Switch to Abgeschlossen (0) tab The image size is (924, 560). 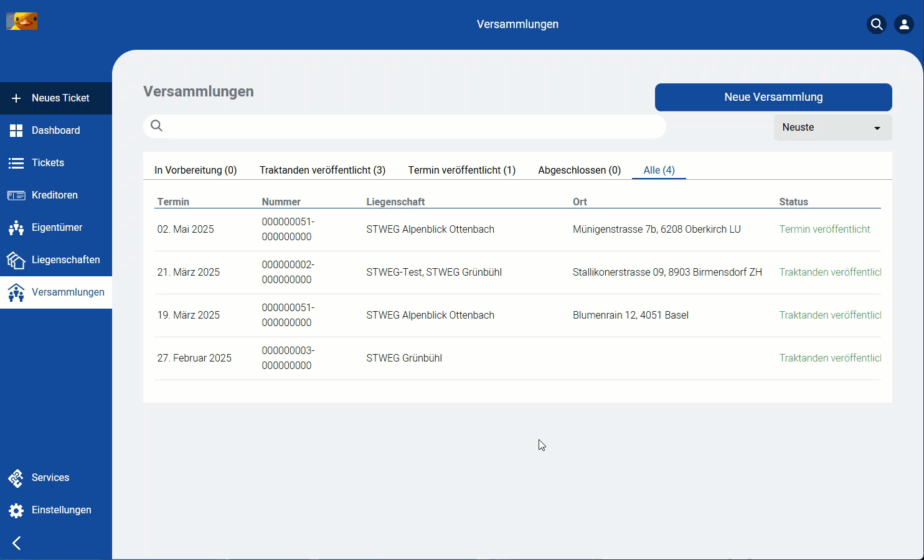580,170
